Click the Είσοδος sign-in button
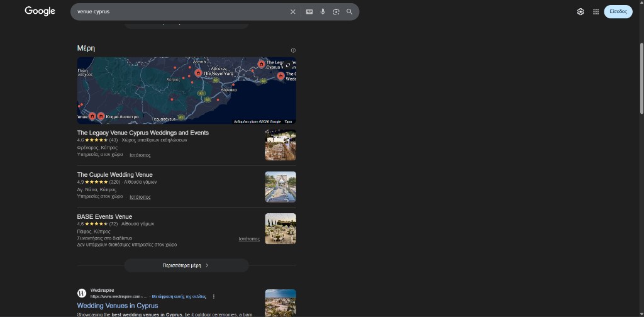Image resolution: width=644 pixels, height=317 pixels. click(618, 12)
